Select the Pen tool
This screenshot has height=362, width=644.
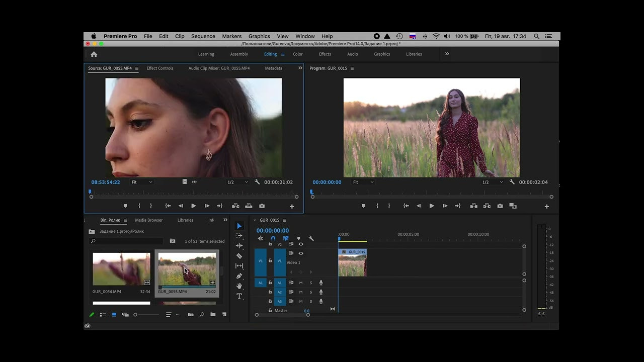point(239,276)
